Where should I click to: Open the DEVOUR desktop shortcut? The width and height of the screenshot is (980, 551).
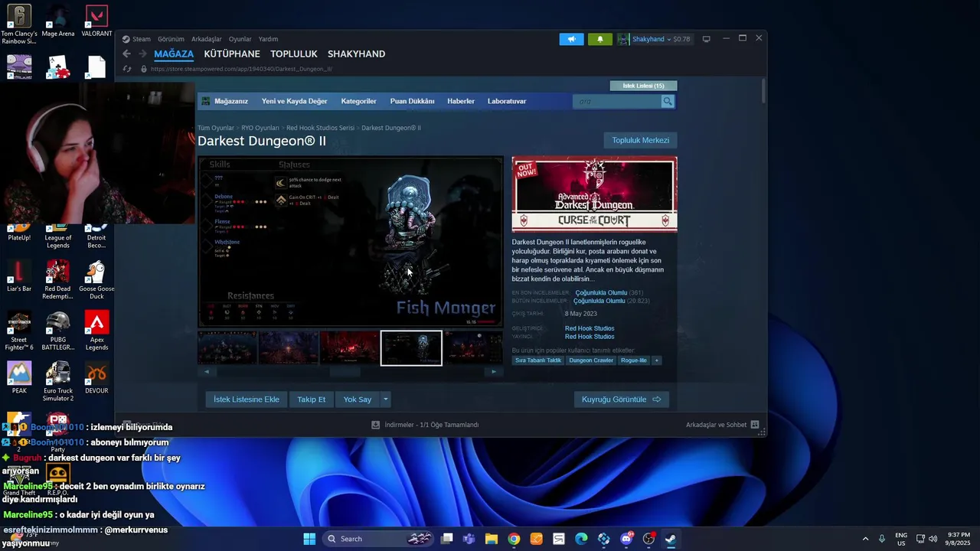(x=96, y=378)
